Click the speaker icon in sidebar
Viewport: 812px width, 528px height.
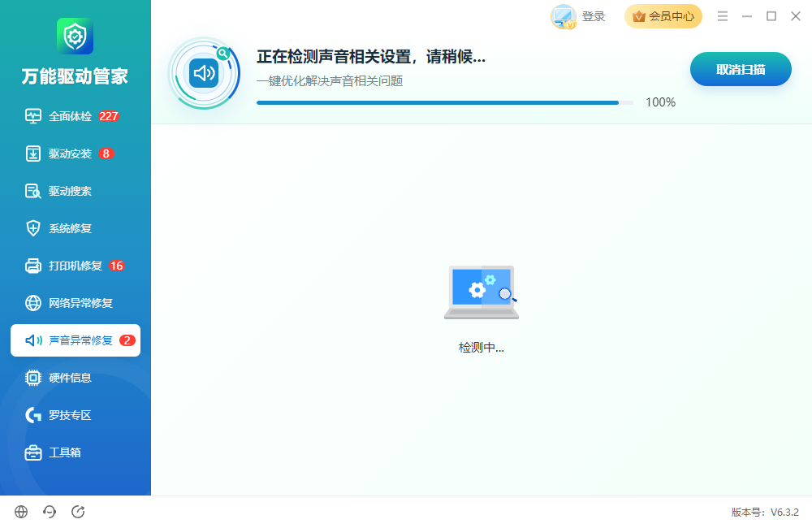pyautogui.click(x=33, y=340)
